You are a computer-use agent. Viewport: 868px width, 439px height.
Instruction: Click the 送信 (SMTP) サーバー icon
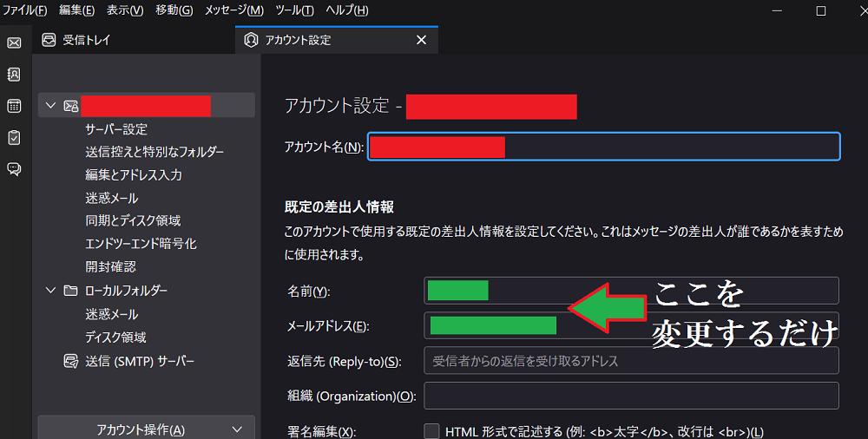click(x=71, y=361)
